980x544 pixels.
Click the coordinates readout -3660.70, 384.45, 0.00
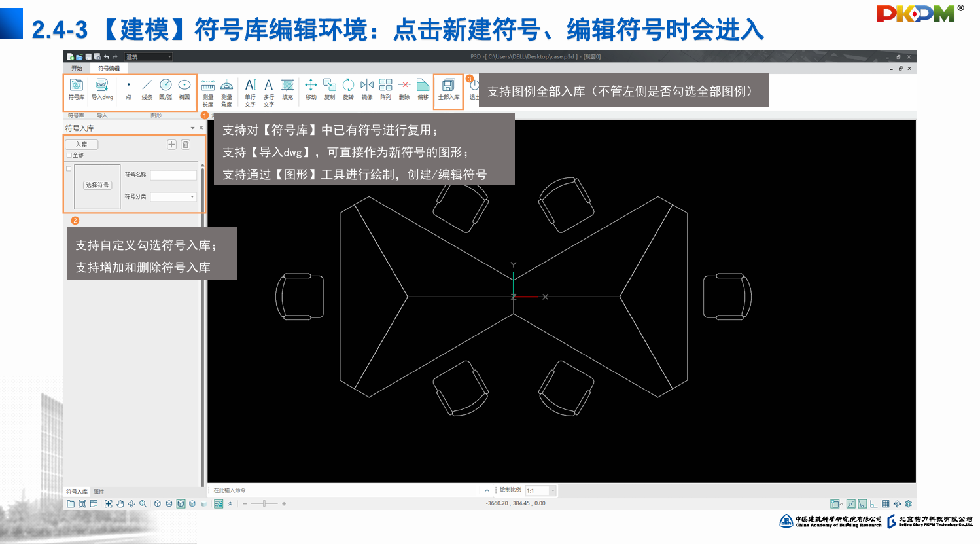(516, 503)
